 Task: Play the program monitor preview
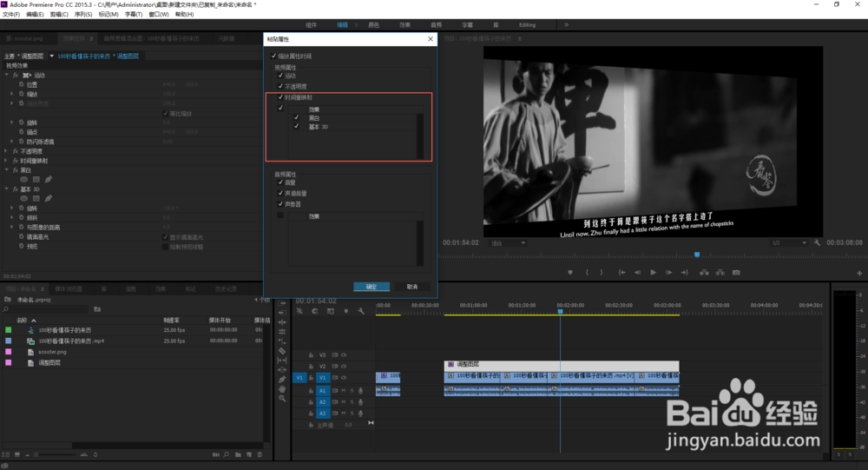pyautogui.click(x=654, y=272)
